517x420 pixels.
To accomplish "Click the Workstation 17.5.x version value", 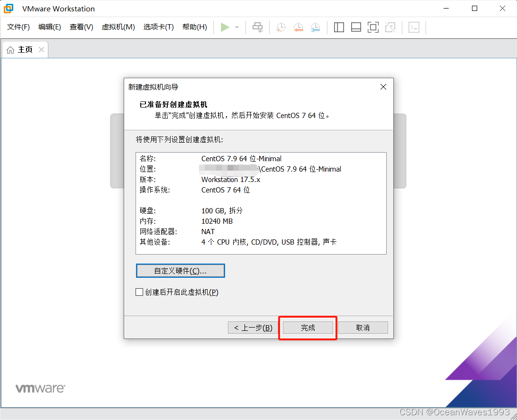I will pos(231,180).
